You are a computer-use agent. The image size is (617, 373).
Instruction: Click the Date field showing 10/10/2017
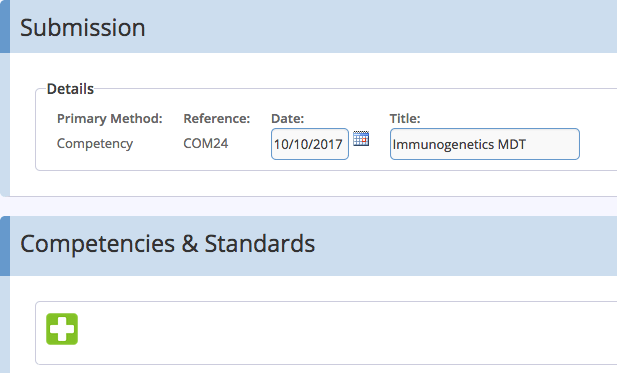coord(310,144)
